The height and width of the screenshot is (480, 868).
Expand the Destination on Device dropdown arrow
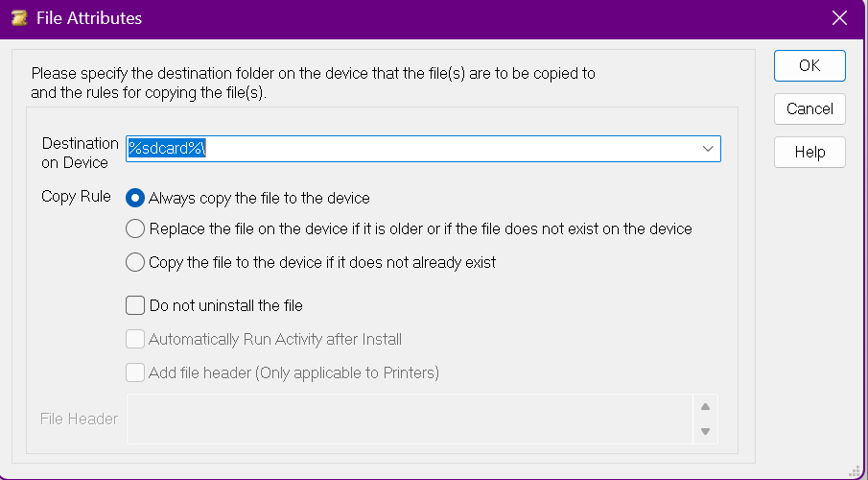708,149
